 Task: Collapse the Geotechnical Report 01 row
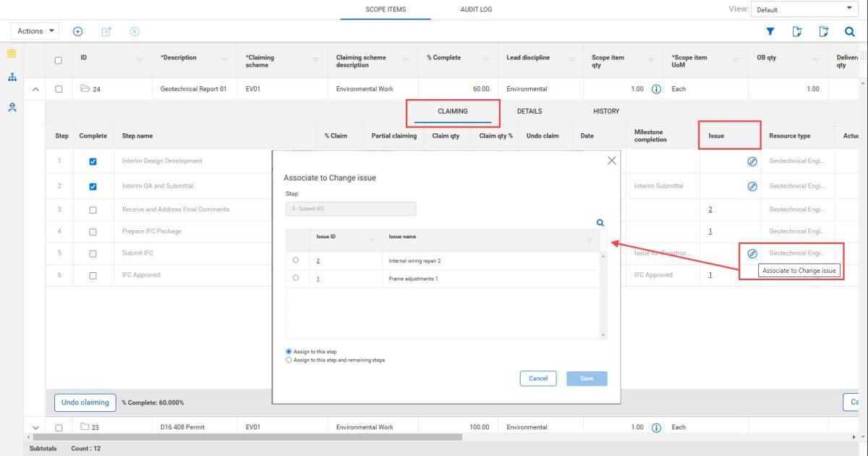click(34, 89)
